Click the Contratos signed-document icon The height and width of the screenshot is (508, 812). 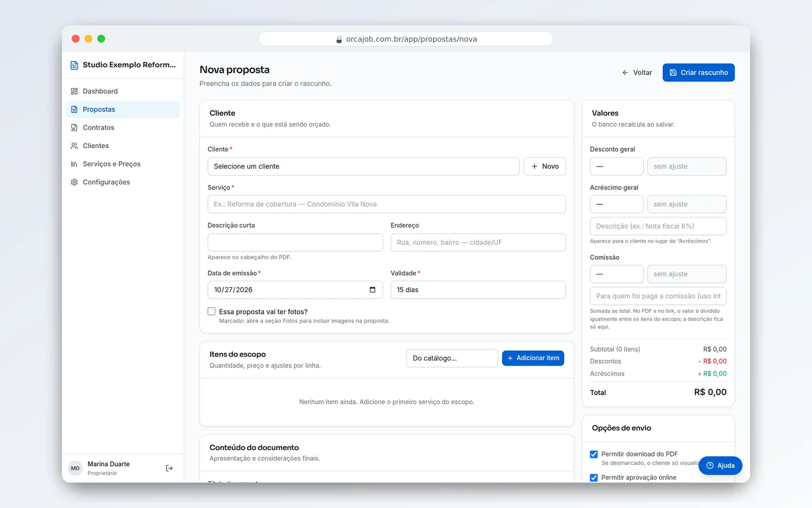point(74,128)
